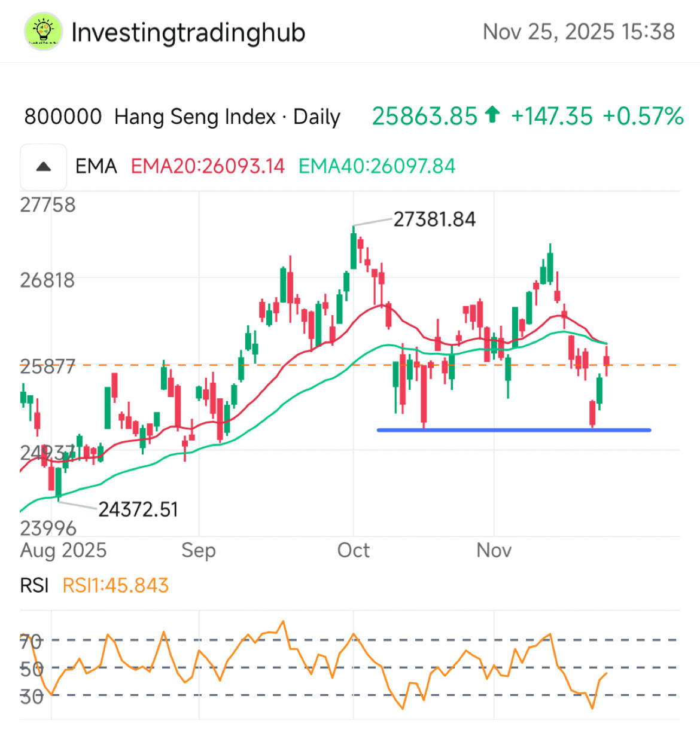
Task: Select the EMA20 value label
Action: pos(208,166)
